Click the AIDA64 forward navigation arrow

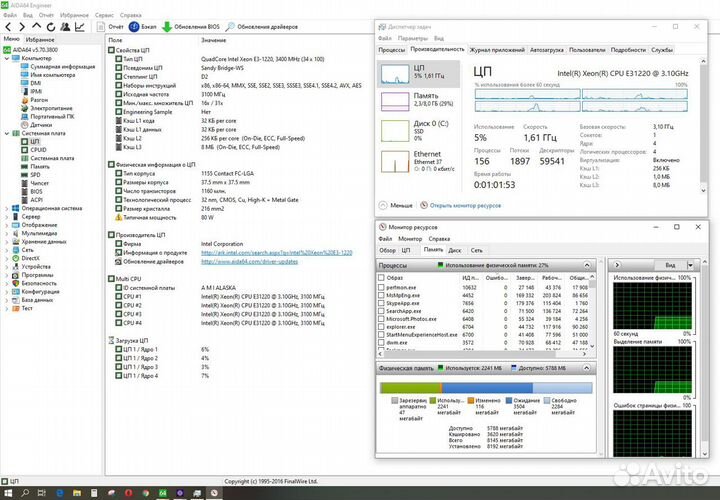(x=22, y=27)
